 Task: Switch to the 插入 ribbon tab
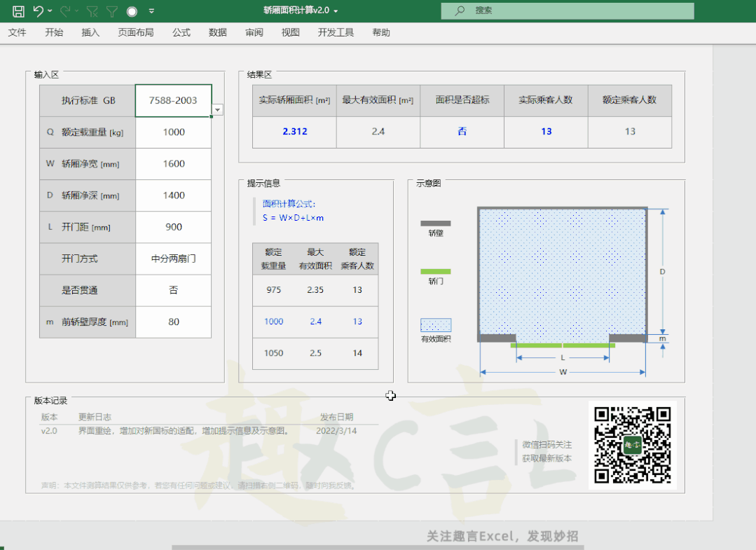coord(90,32)
